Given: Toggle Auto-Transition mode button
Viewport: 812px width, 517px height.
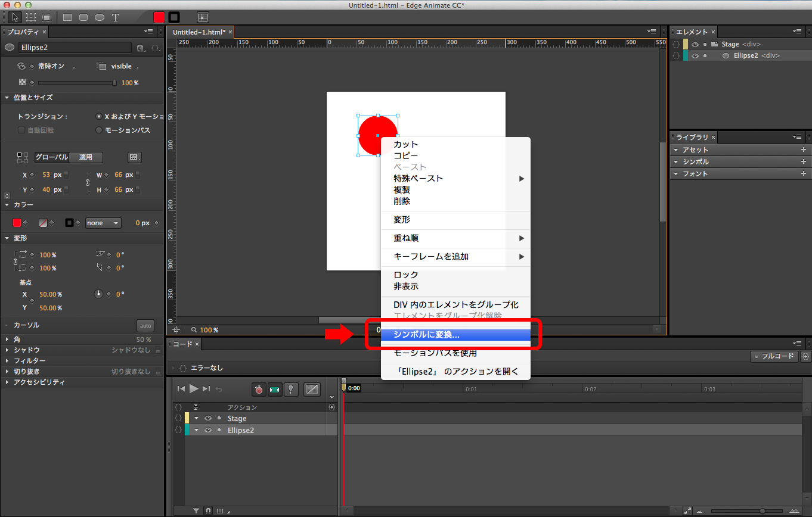Looking at the screenshot, I should (275, 390).
